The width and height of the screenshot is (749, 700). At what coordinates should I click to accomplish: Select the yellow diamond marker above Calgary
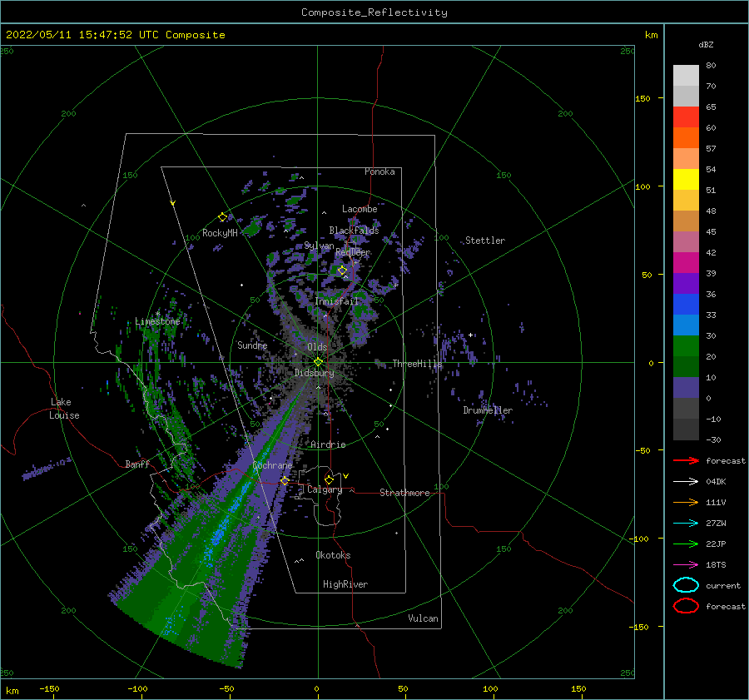coord(329,479)
